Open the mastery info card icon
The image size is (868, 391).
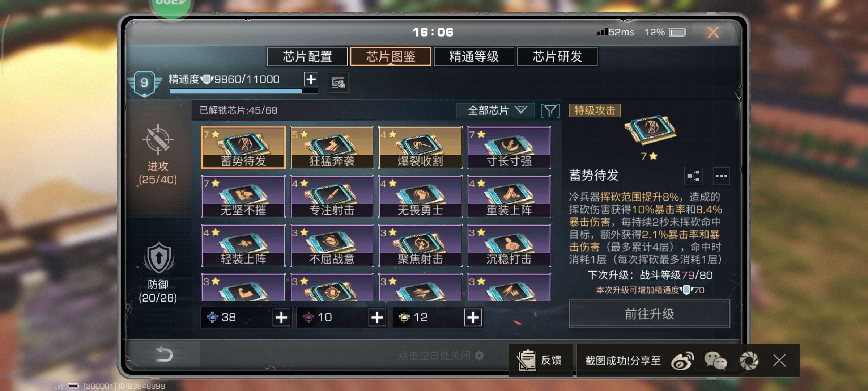tap(338, 83)
